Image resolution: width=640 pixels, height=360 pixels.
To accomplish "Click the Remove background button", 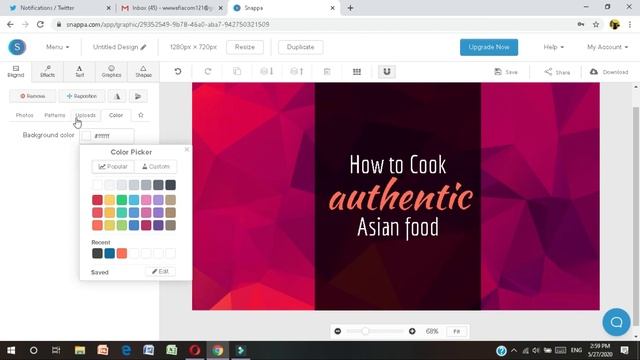I will point(33,96).
